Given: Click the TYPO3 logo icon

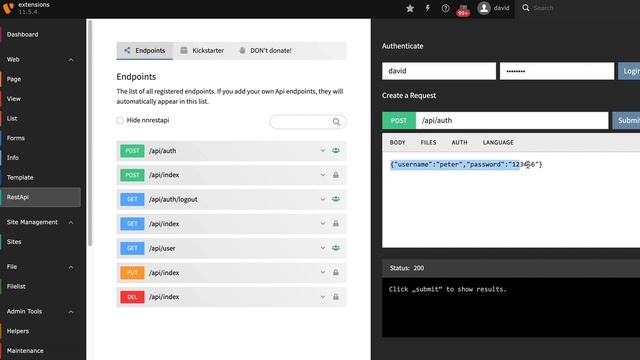Looking at the screenshot, I should tap(8, 8).
